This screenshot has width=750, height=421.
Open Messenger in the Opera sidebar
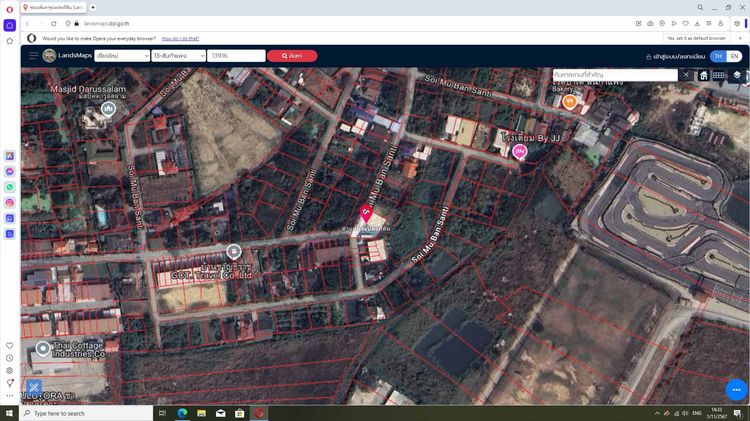coord(10,171)
